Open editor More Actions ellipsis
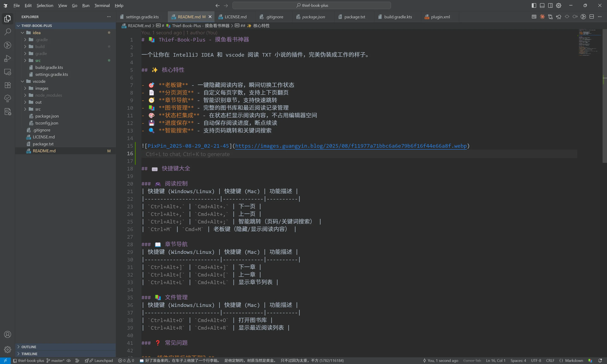Viewport: 607px width, 364px height. [x=600, y=17]
